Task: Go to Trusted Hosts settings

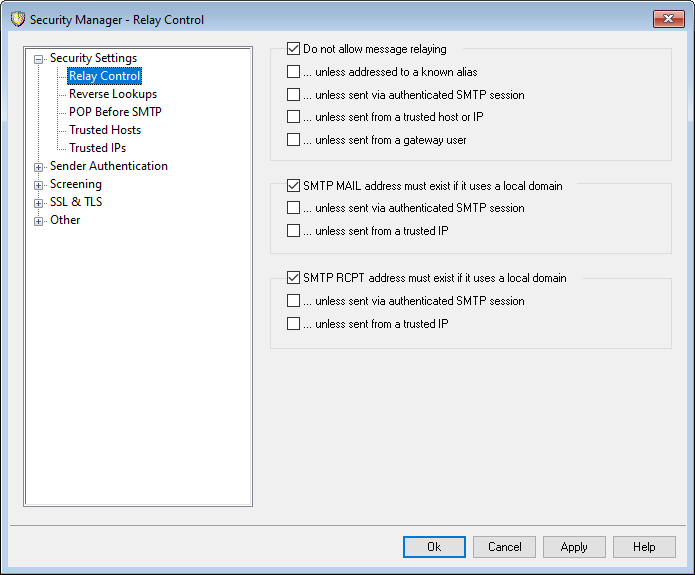Action: tap(104, 130)
